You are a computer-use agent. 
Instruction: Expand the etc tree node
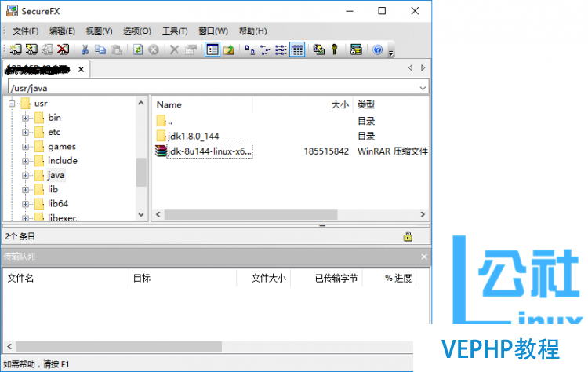click(25, 132)
